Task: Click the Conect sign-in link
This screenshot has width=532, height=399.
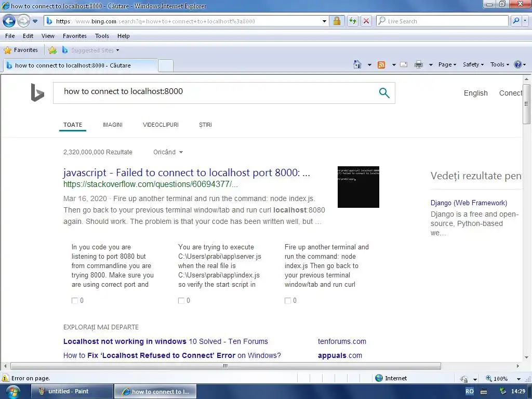Action: tap(511, 93)
